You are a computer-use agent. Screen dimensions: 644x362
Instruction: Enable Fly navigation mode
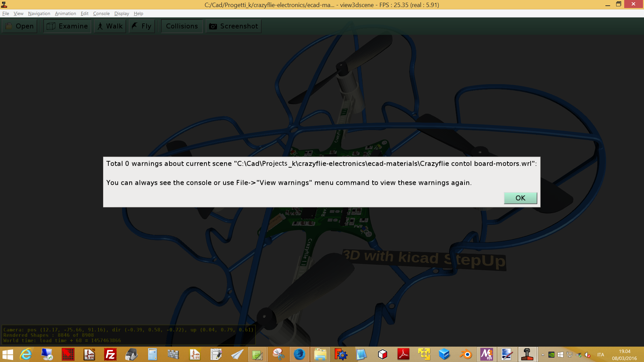click(142, 26)
